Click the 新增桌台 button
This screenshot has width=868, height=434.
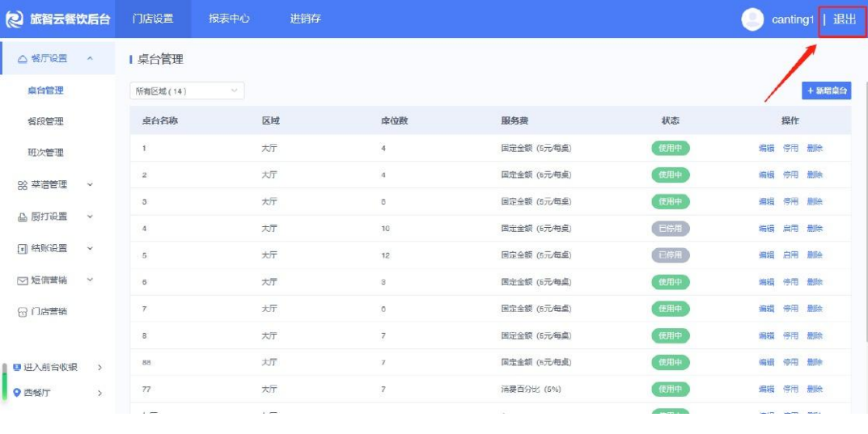pyautogui.click(x=827, y=91)
